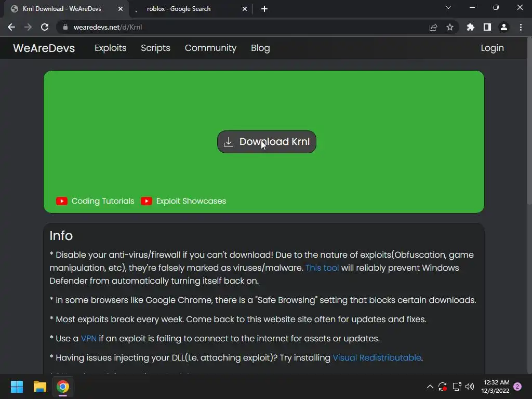The width and height of the screenshot is (532, 399).
Task: Expand the tab search chevron
Action: tap(448, 7)
